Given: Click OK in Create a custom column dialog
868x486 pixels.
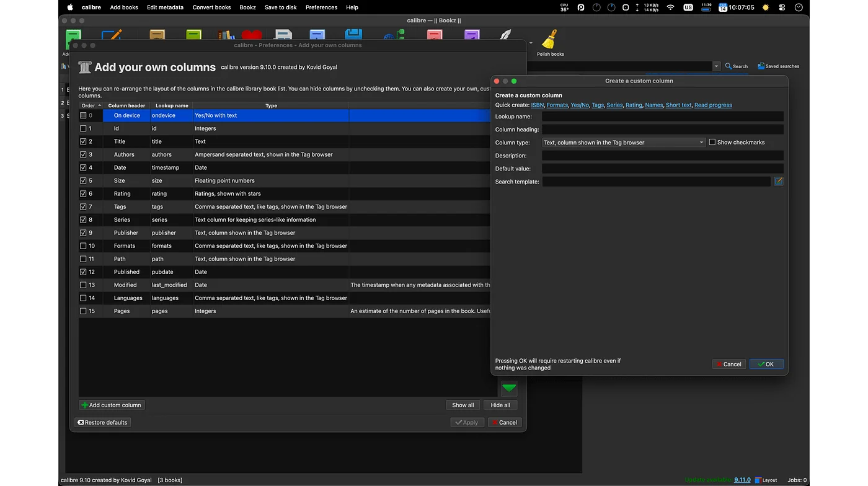Looking at the screenshot, I should tap(766, 364).
